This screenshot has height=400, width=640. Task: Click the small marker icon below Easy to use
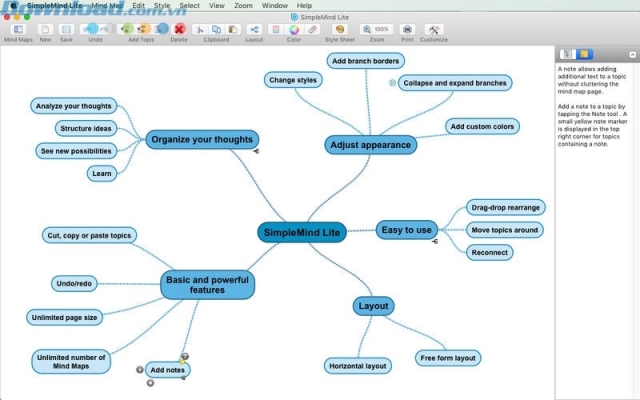pos(435,242)
